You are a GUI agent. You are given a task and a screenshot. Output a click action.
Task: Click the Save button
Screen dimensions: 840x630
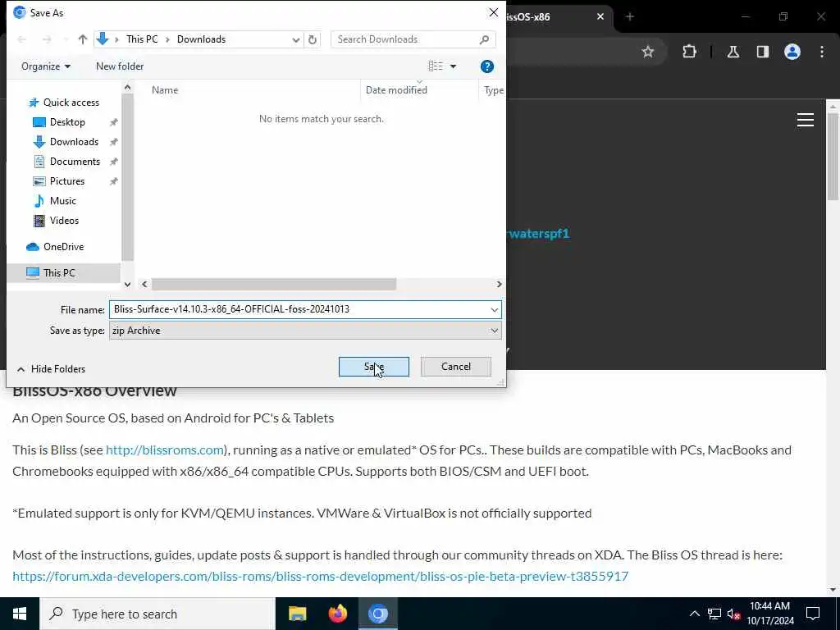(373, 367)
